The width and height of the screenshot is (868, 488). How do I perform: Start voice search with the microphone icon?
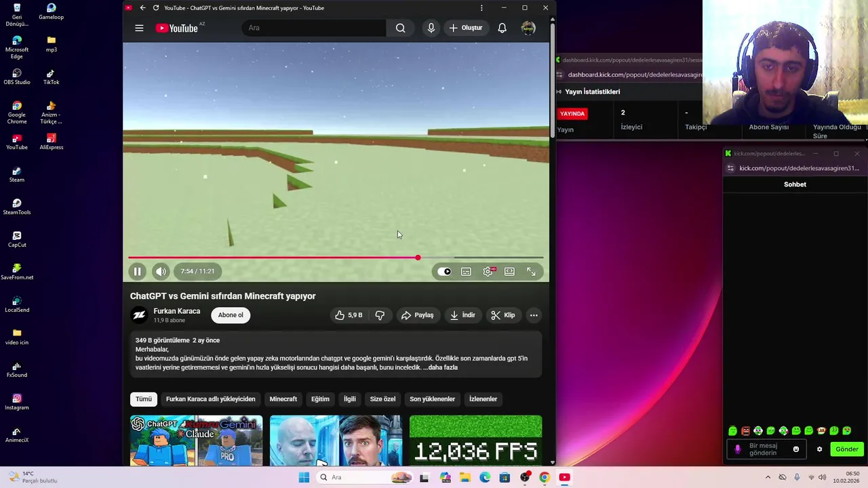pos(431,28)
